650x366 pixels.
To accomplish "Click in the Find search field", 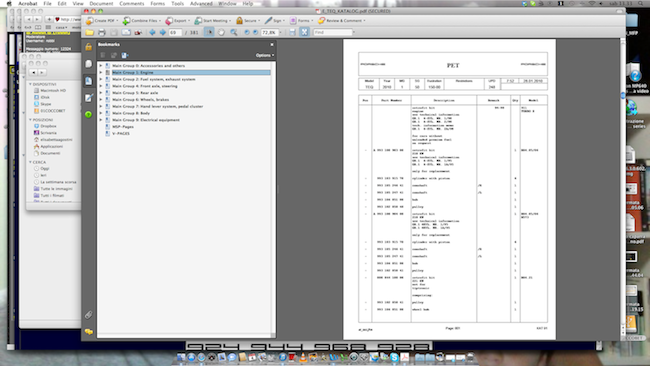I will (333, 32).
